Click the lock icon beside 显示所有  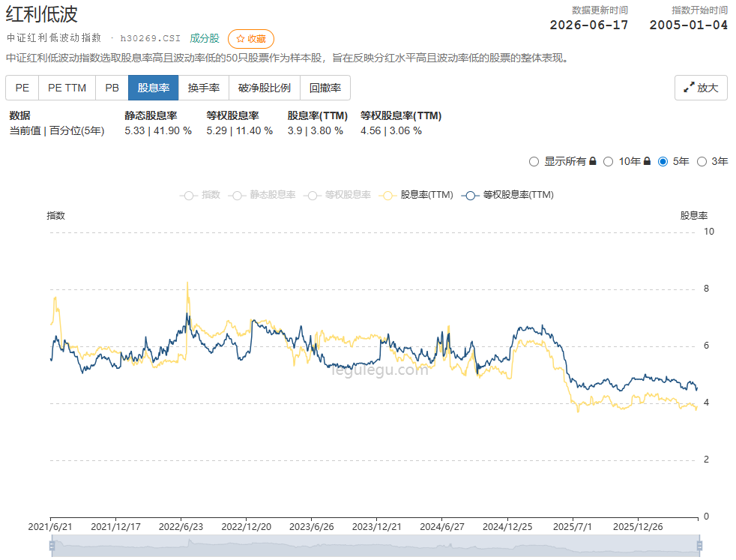click(592, 161)
